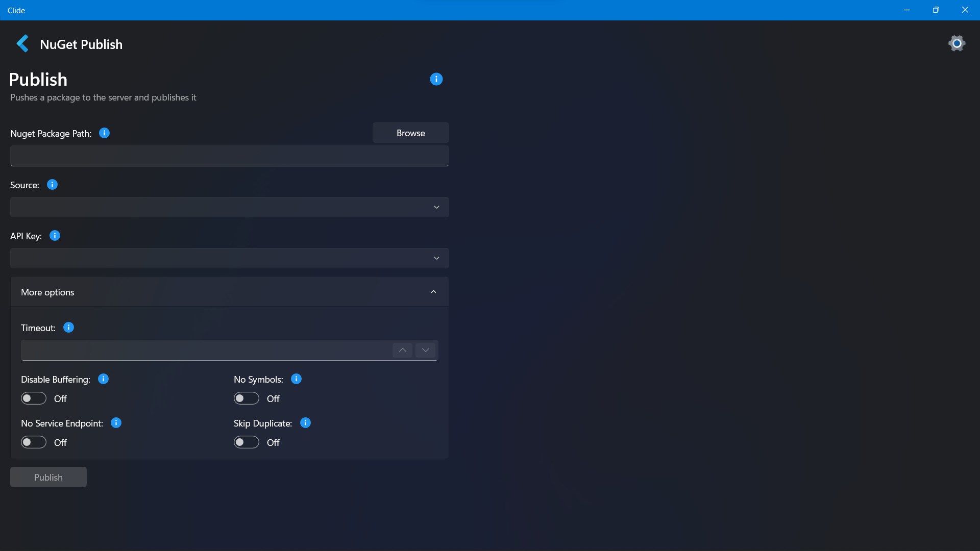Viewport: 980px width, 551px height.
Task: Enable the Skip Duplicate toggle
Action: pos(247,442)
